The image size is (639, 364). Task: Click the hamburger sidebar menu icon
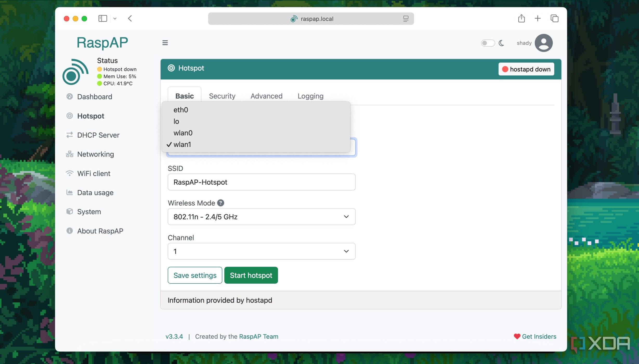point(165,43)
